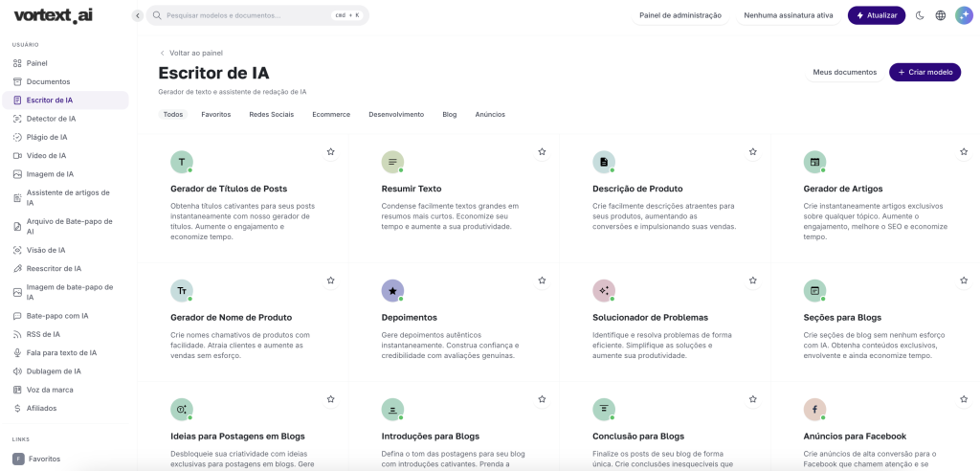
Task: Open Plágio de IA in sidebar
Action: click(x=65, y=137)
